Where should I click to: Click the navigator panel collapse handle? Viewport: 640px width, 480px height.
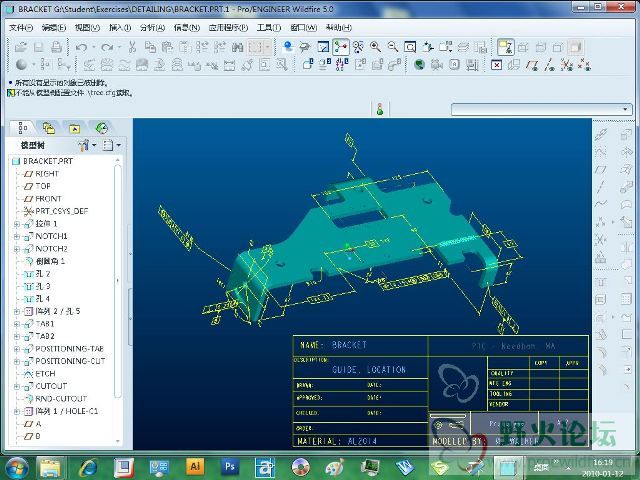(x=130, y=254)
